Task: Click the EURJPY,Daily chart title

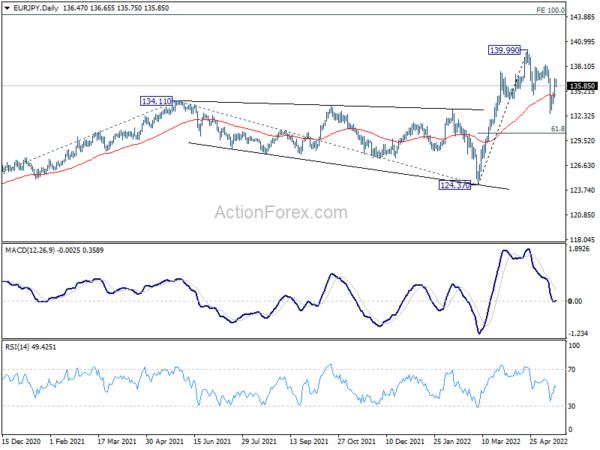Action: [x=35, y=8]
